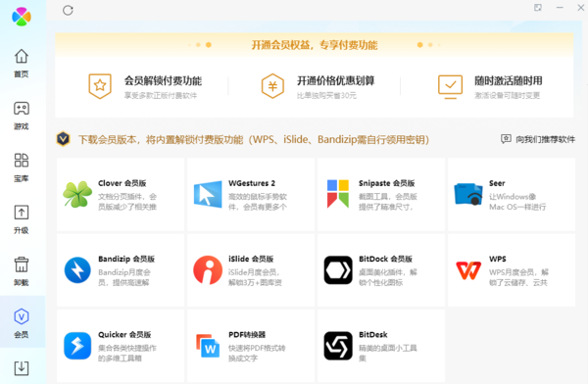588x384 pixels.
Task: Click the V shield badge icon
Action: pos(64,139)
